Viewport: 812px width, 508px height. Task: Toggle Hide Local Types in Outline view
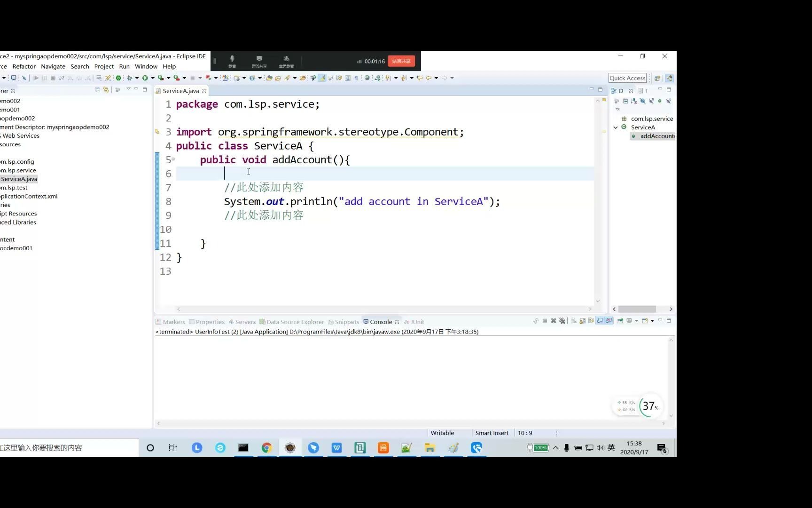click(x=669, y=101)
